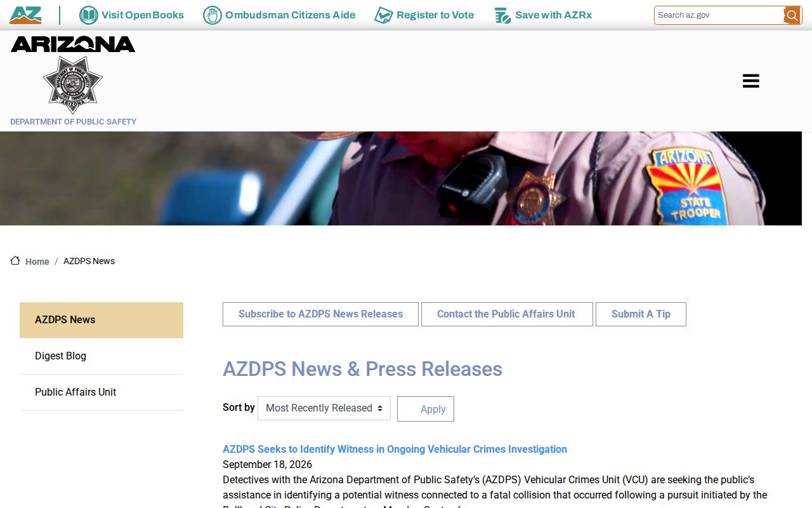The width and height of the screenshot is (812, 508).
Task: Open Public Affairs Unit sidebar item
Action: [101, 392]
